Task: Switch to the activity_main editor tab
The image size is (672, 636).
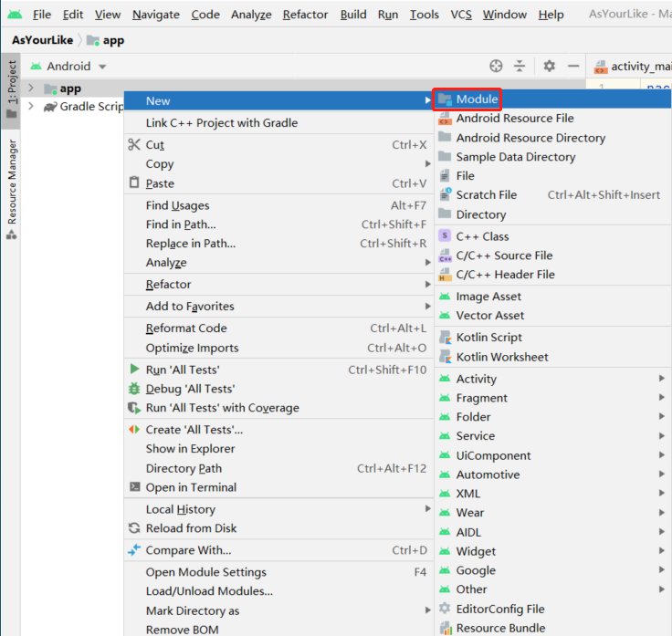Action: click(632, 67)
